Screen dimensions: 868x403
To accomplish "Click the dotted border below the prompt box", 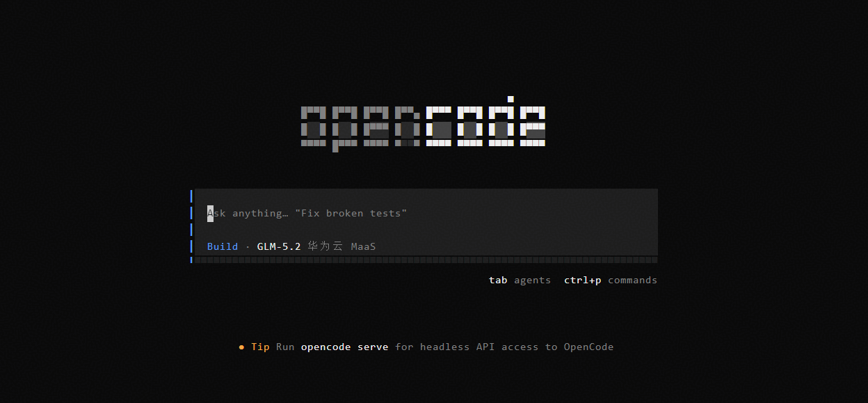I will click(426, 260).
